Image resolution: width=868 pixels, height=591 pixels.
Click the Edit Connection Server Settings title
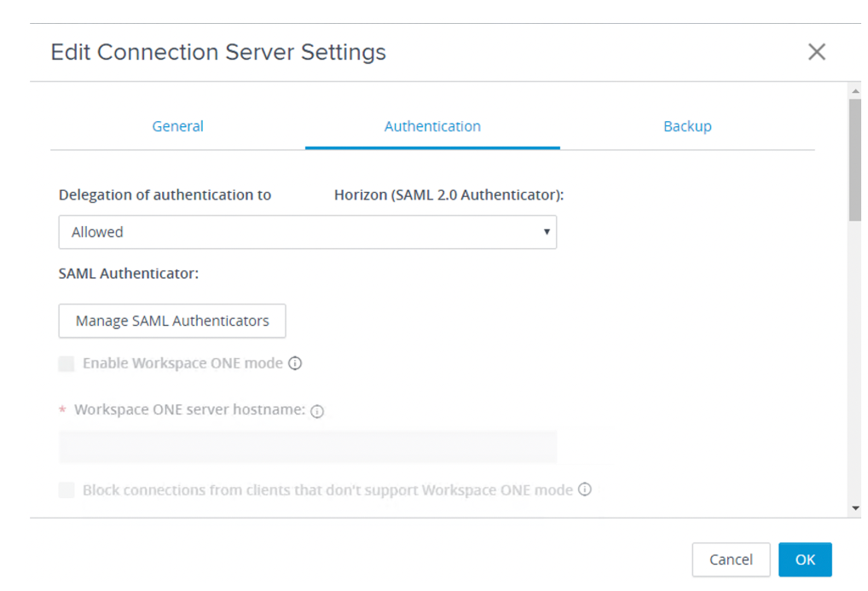click(x=218, y=52)
